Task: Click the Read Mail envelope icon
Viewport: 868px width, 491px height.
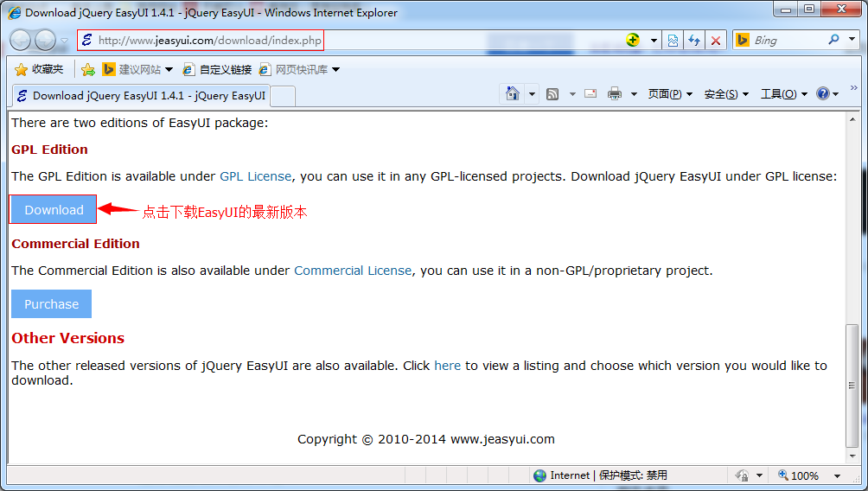Action: click(590, 93)
